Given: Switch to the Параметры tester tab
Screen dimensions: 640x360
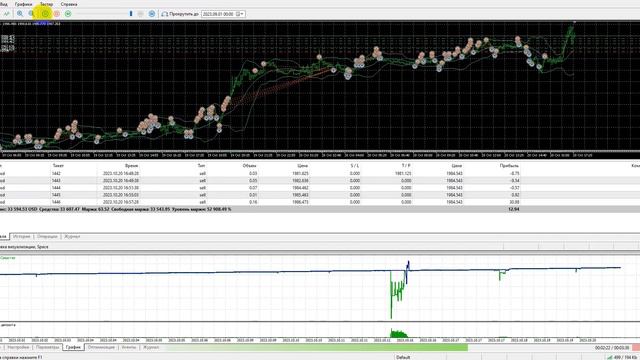Looking at the screenshot, I should [47, 347].
